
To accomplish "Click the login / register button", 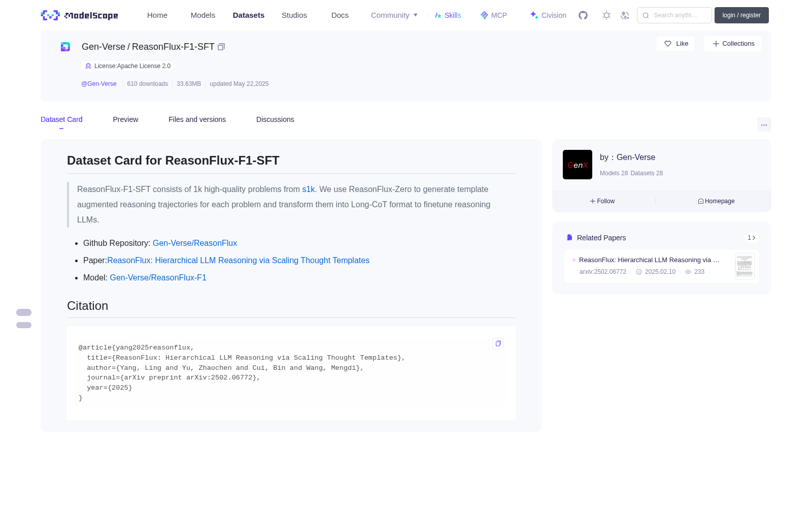I will (741, 15).
